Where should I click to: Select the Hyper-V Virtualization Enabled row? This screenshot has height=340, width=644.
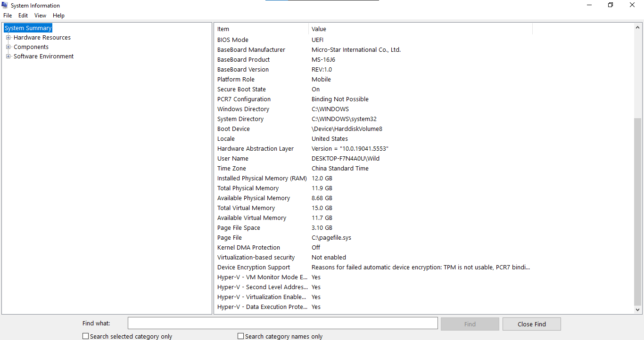[373, 297]
